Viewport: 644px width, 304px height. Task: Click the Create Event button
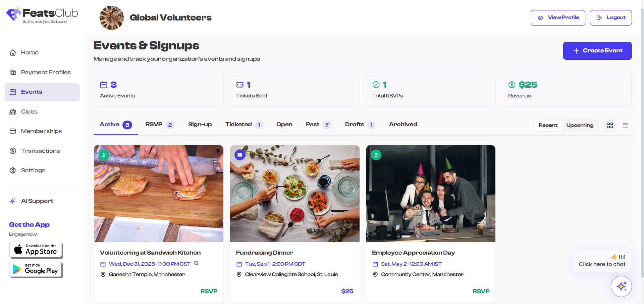(x=597, y=51)
